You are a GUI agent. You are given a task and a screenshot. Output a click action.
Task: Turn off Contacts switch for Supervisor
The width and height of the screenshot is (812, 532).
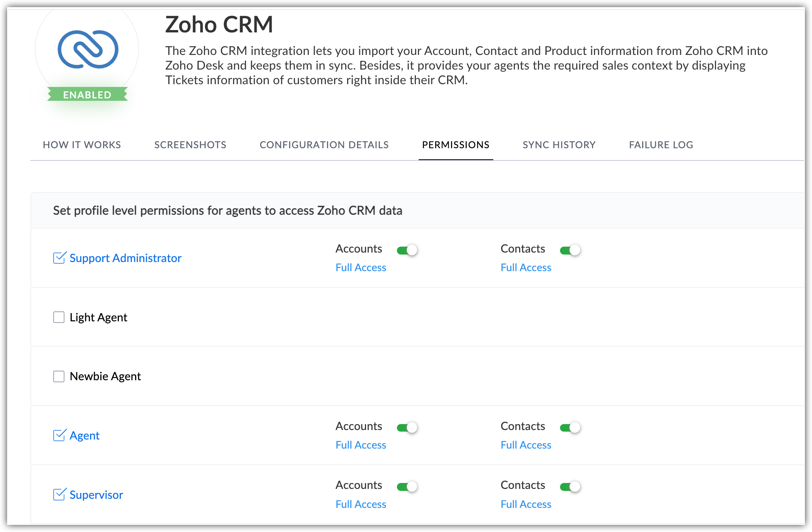point(570,486)
